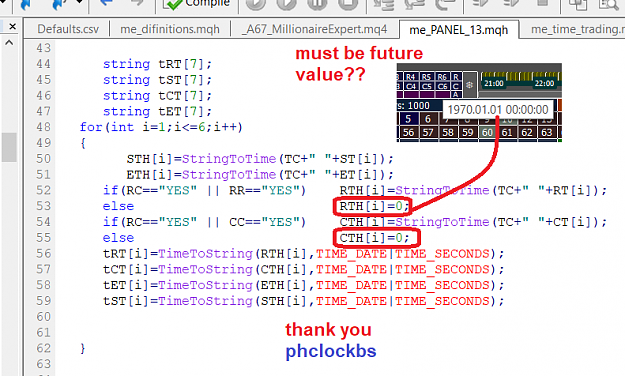The image size is (625, 376).
Task: Click the CTH[i]=StringToTime(TC+" "+CT[i]) statement
Action: click(473, 222)
